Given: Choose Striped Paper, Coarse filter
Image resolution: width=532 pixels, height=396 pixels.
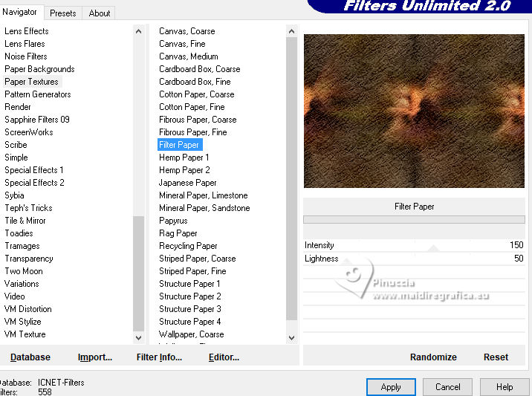Looking at the screenshot, I should pos(197,259).
